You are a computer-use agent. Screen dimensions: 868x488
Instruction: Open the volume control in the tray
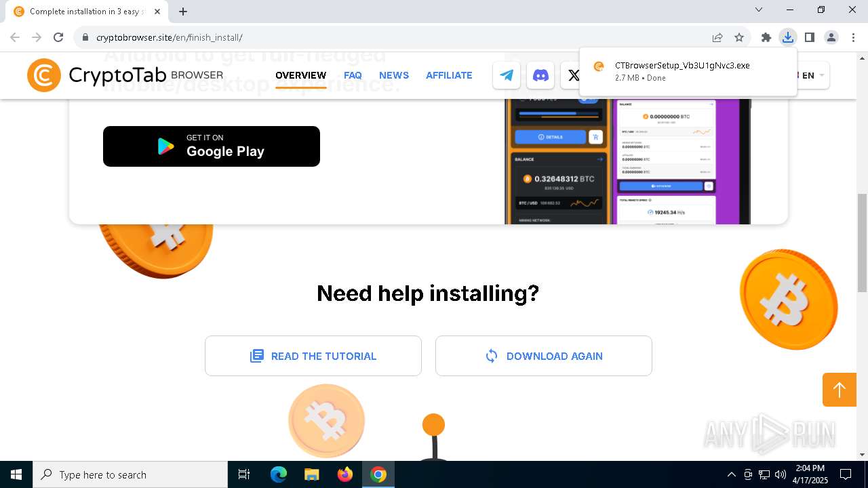coord(781,474)
